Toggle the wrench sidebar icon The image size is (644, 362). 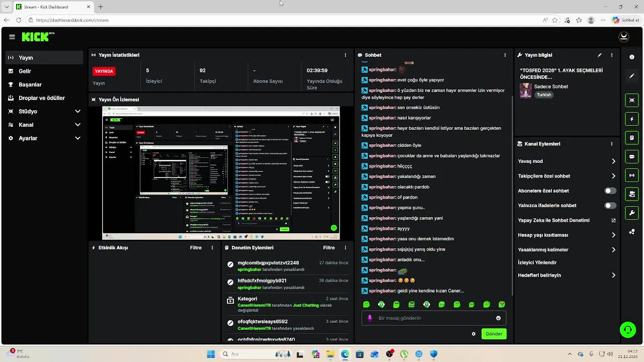pos(632,213)
